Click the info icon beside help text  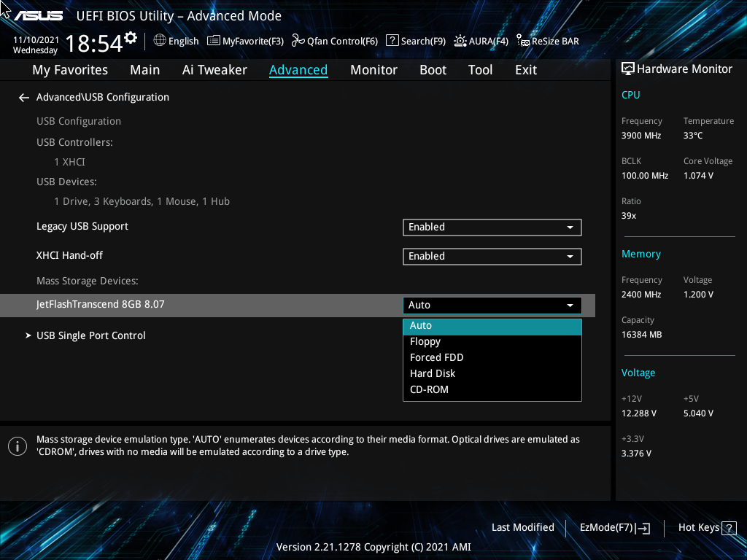[x=18, y=446]
